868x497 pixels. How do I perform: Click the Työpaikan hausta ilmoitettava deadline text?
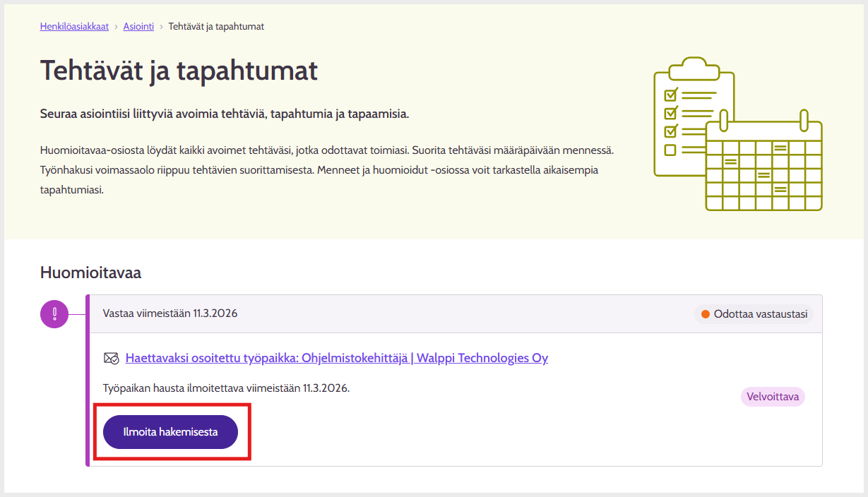(226, 388)
